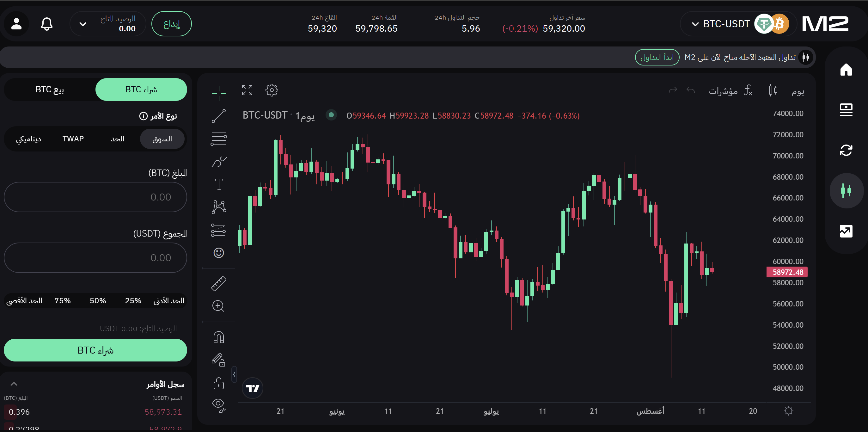Image resolution: width=868 pixels, height=432 pixels.
Task: Select the brush drawing tool
Action: [219, 162]
